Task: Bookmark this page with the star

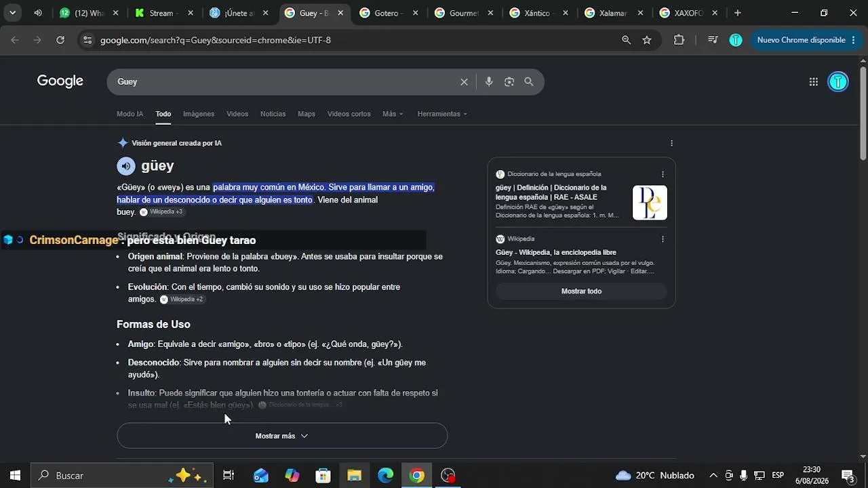Action: coord(647,40)
